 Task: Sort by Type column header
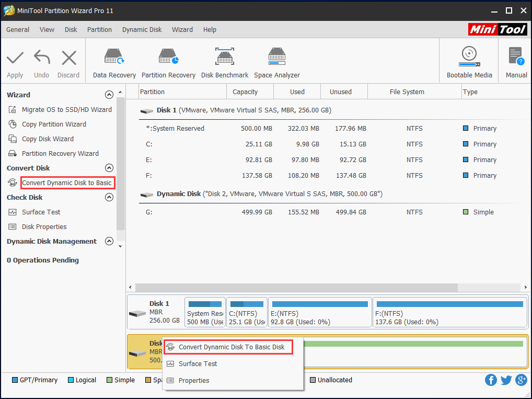click(x=495, y=92)
